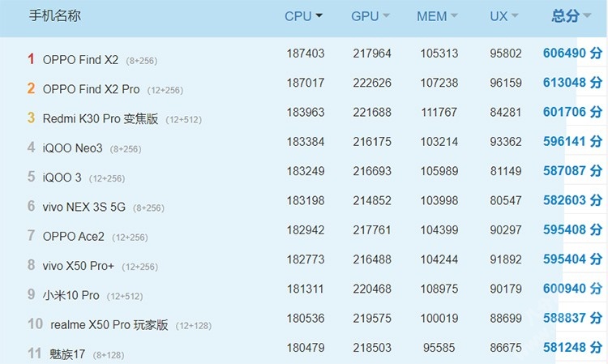Sort by GPU column dropdown arrow
Screen dimensions: 608x364
(x=386, y=16)
